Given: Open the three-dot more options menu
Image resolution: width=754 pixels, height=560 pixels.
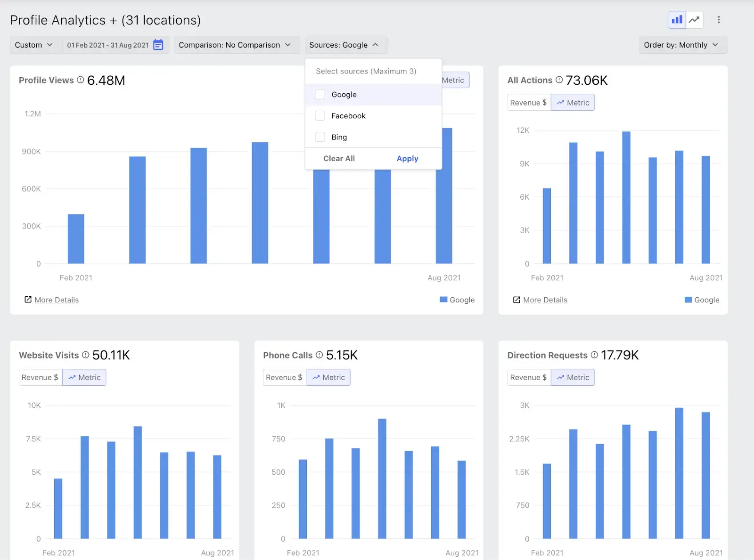Looking at the screenshot, I should click(719, 20).
